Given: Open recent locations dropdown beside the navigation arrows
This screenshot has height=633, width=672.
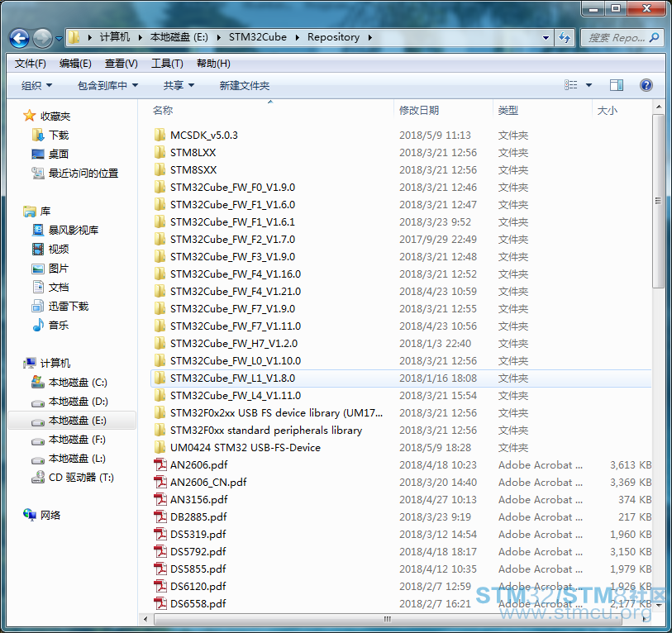Looking at the screenshot, I should tap(60, 39).
